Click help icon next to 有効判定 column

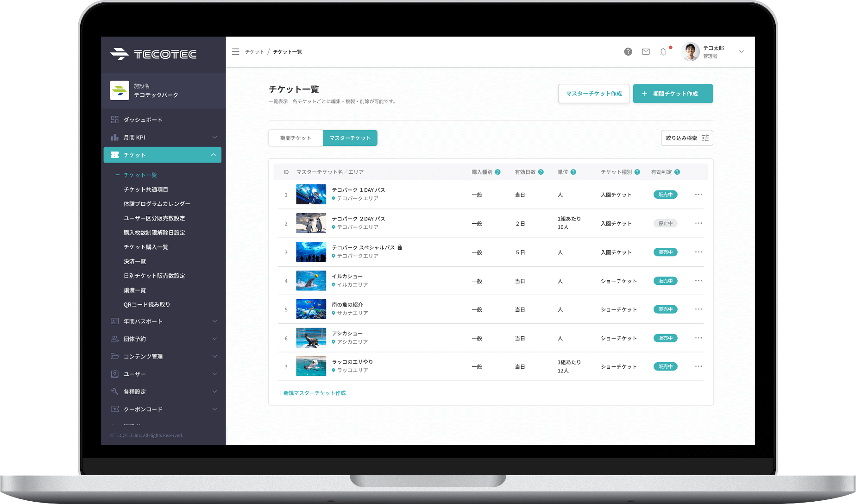tap(677, 172)
